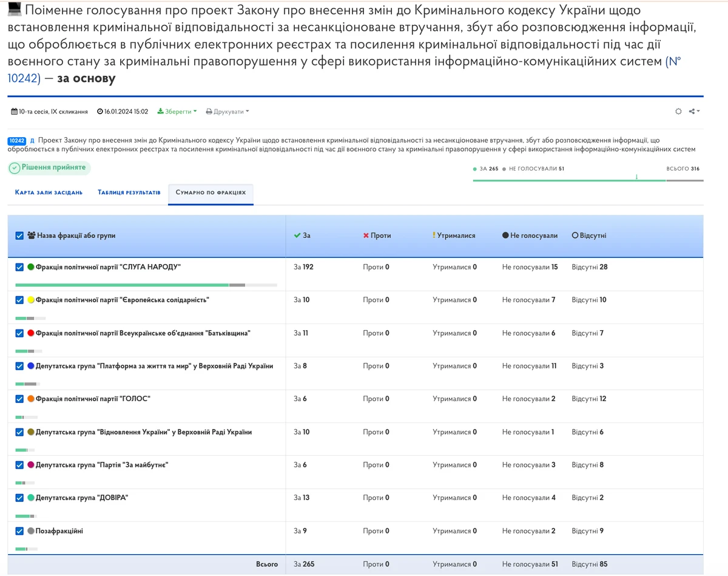
Task: Uncheck the Батьківщина faction checkbox
Action: point(19,333)
